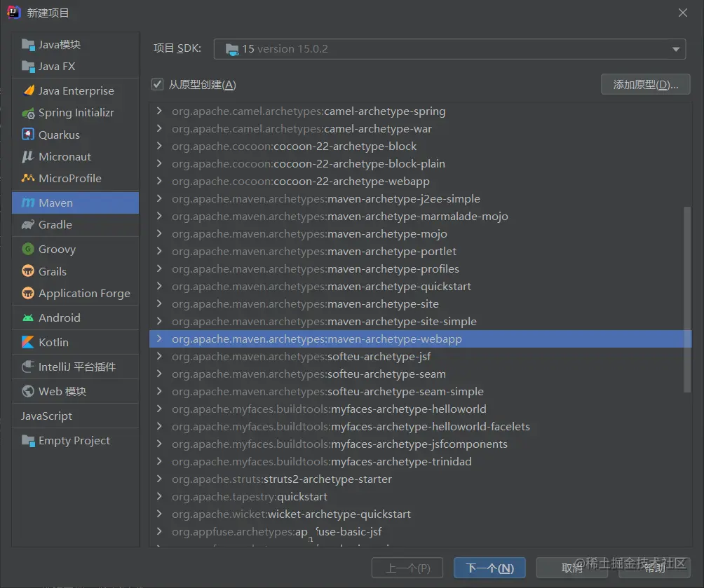Select maven-archetype-mojo archetype
This screenshot has height=588, width=704.
point(420,234)
